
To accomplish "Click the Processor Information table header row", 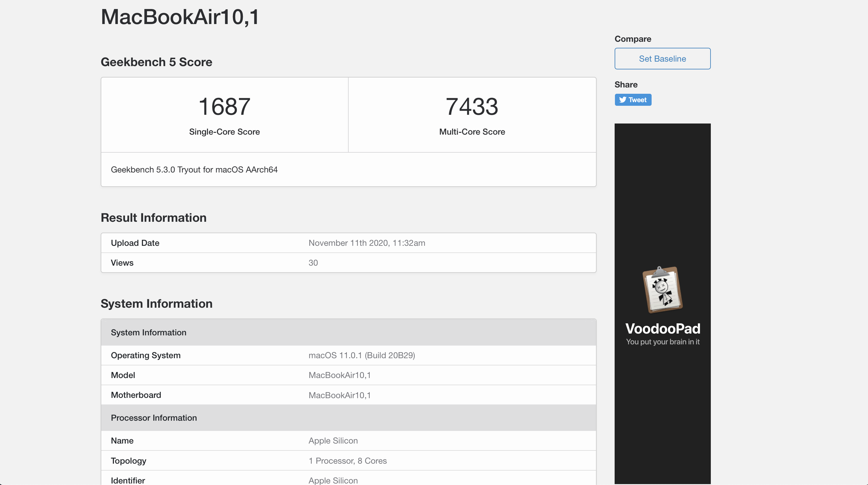I will (x=348, y=418).
